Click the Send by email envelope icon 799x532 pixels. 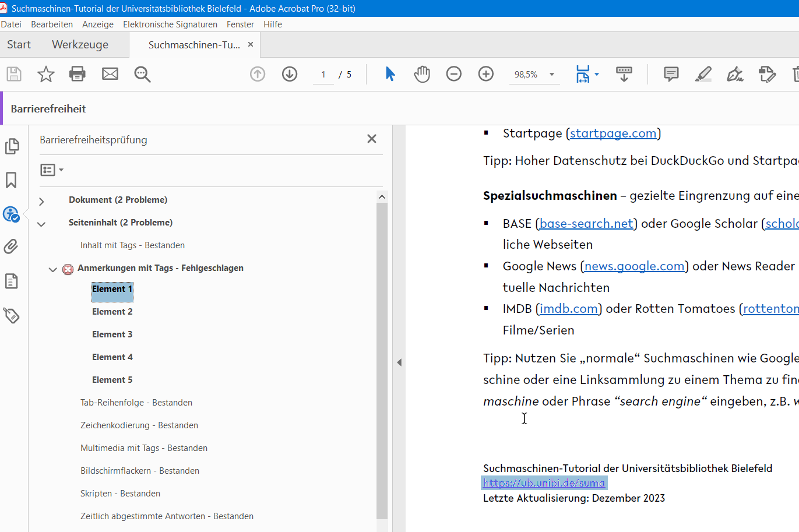tap(110, 74)
